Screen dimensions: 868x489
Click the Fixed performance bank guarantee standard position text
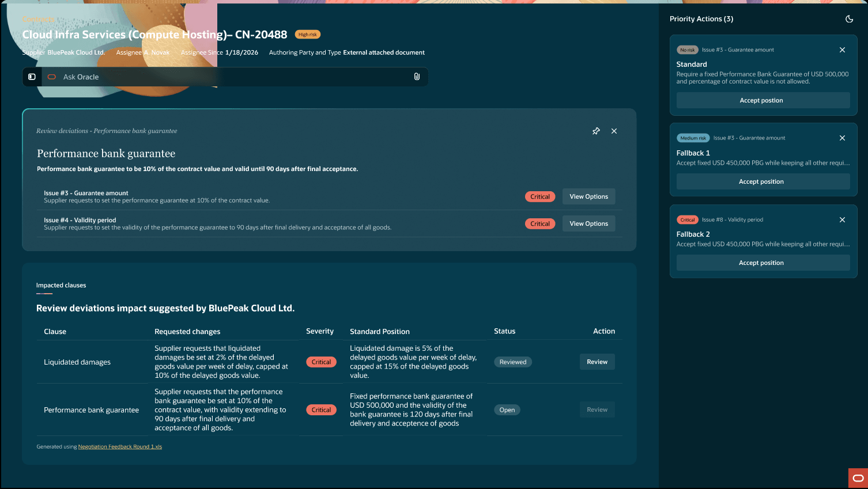[412, 410]
